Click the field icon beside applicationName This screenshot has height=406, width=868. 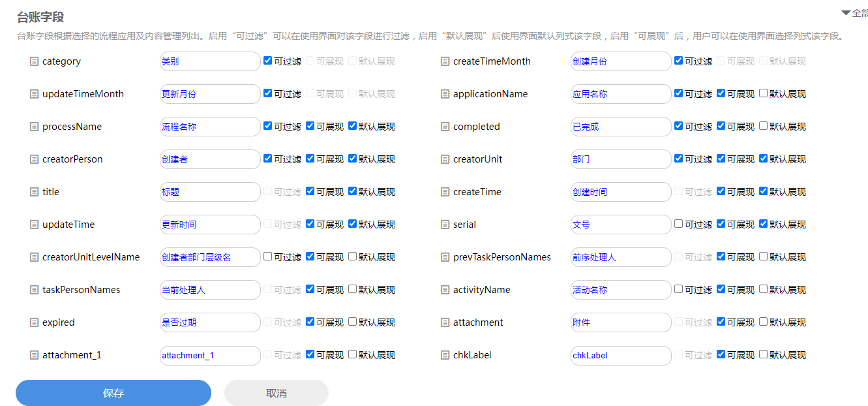445,94
